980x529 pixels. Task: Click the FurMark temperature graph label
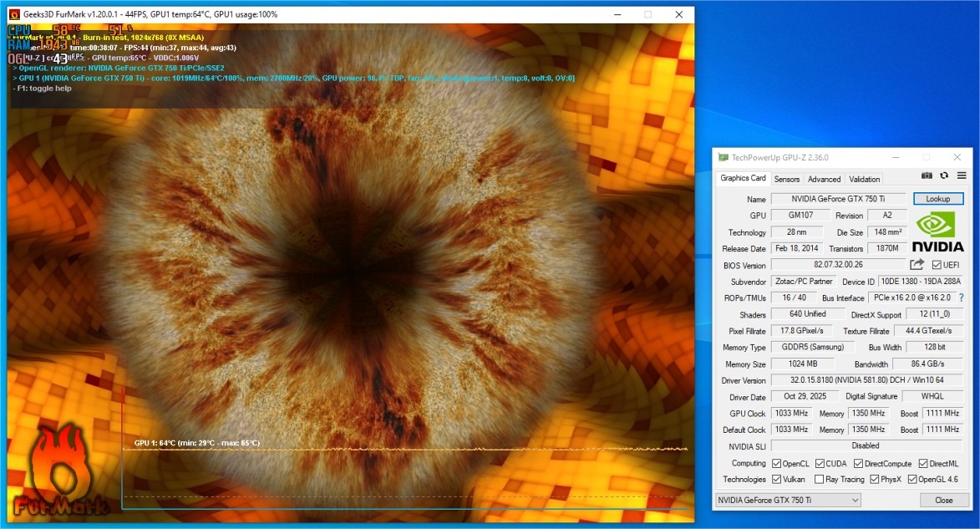(x=197, y=443)
